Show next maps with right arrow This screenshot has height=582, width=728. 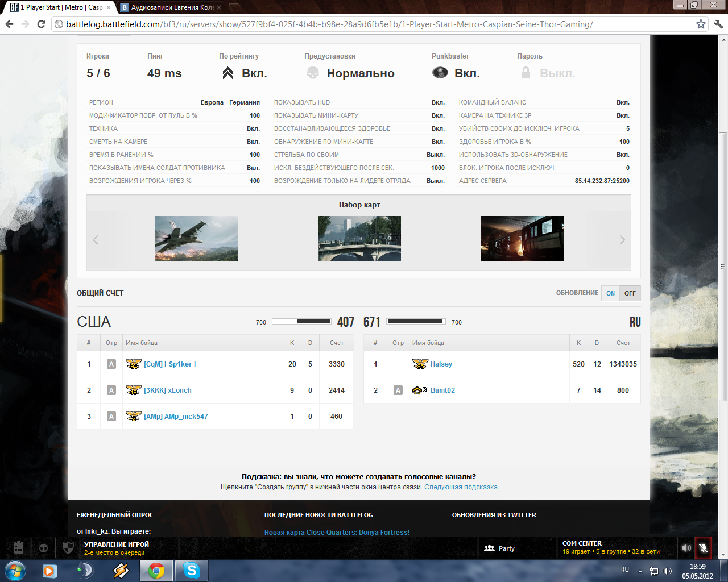point(622,240)
